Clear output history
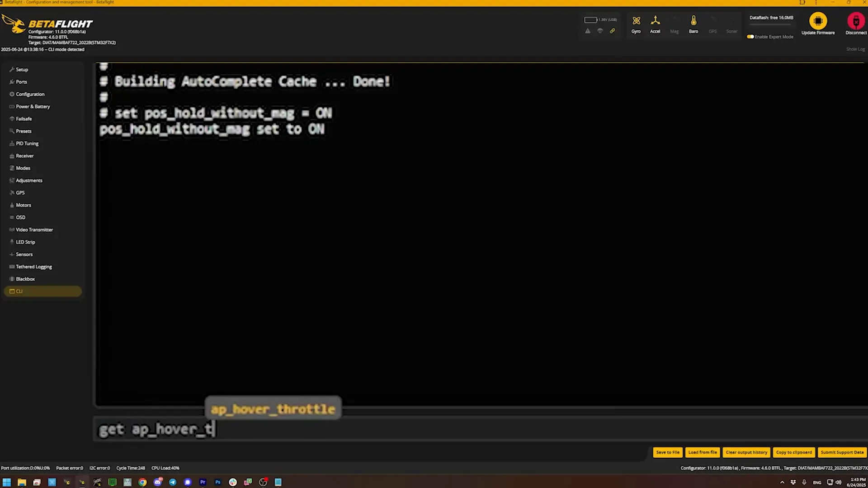Image resolution: width=868 pixels, height=488 pixels. (x=746, y=452)
